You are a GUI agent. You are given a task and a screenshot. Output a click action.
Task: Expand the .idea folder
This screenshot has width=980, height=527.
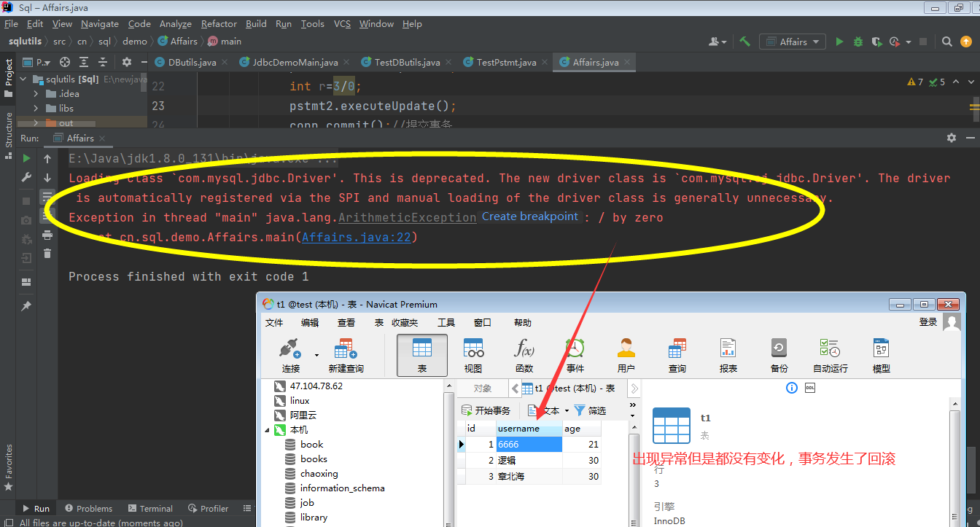36,93
